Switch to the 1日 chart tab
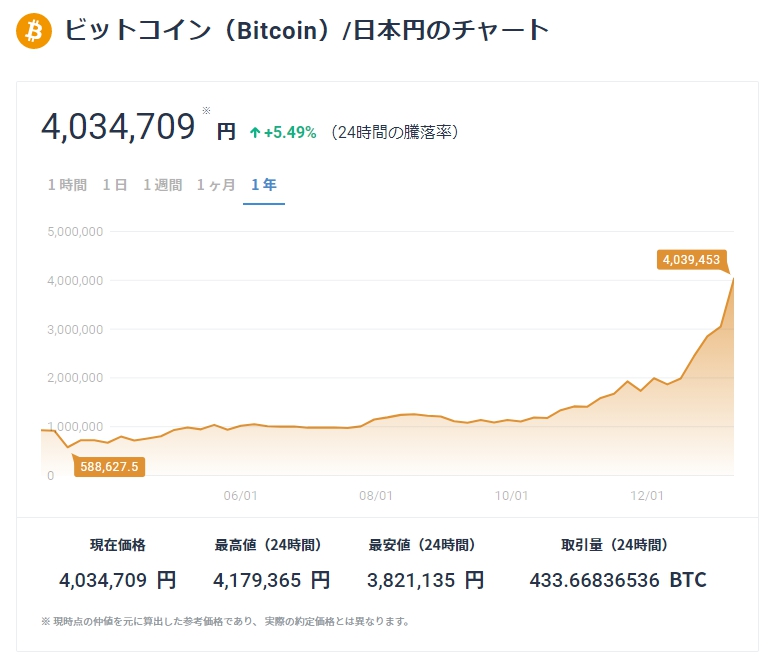Screen dimensions: 773x662 (115, 185)
